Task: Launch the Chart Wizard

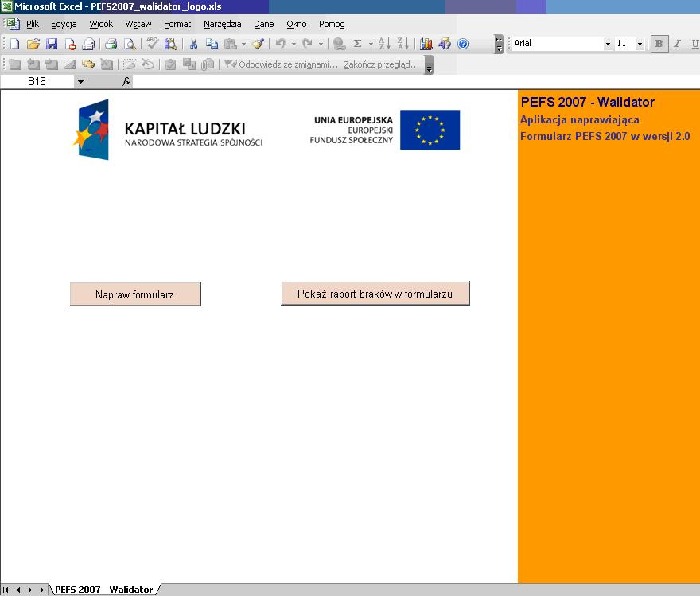Action: (426, 44)
